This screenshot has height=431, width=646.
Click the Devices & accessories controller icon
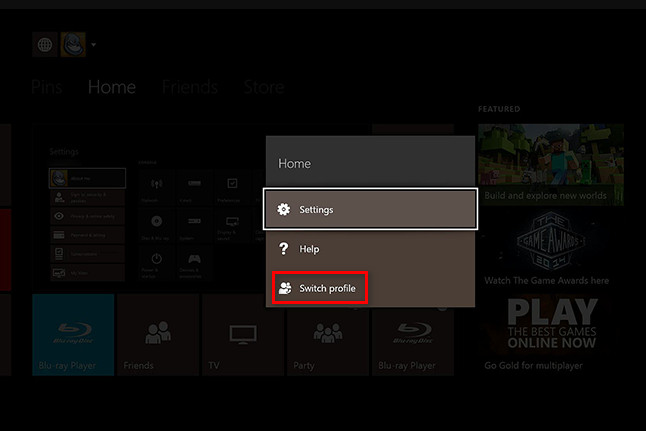194,259
